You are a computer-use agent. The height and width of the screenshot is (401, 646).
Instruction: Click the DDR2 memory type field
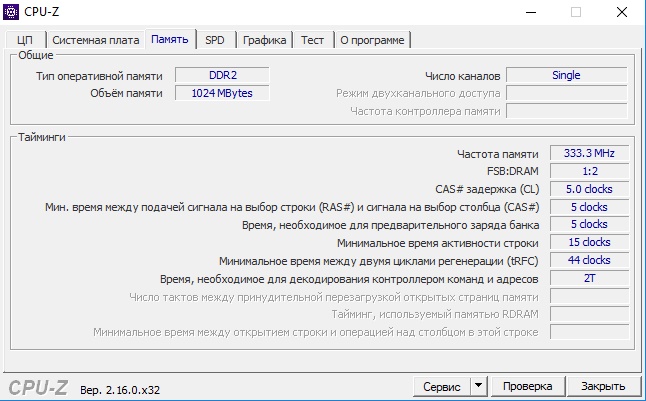pos(222,75)
